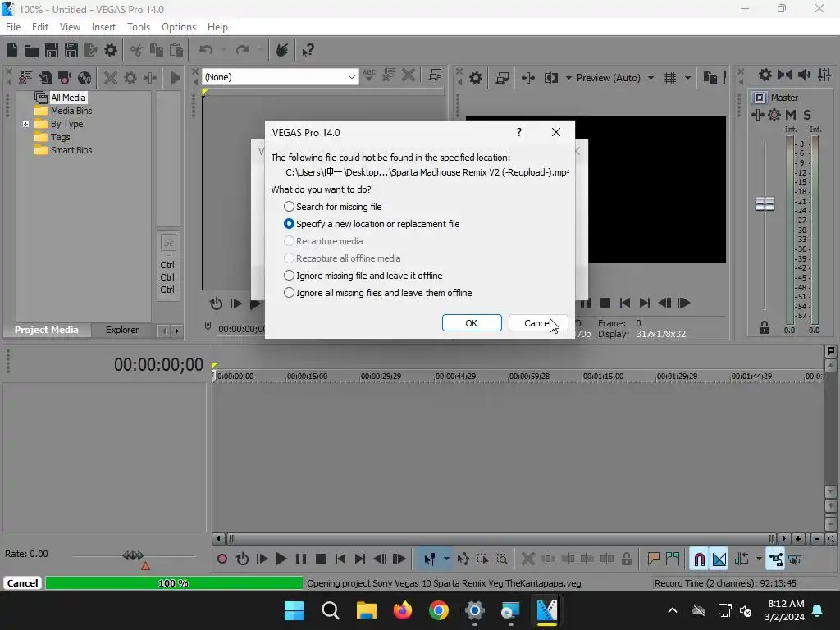Select Specify a new location or replacement file
The image size is (840, 630).
tap(372, 224)
